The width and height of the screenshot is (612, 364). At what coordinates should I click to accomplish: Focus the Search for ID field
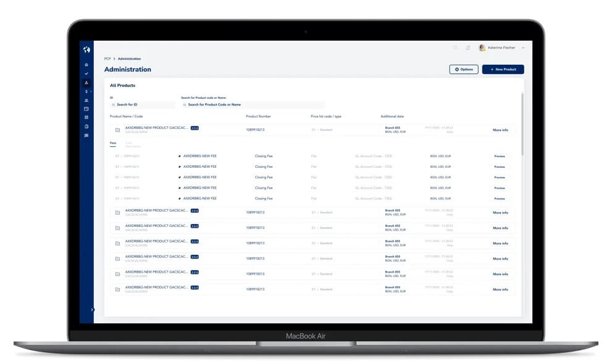click(x=143, y=105)
